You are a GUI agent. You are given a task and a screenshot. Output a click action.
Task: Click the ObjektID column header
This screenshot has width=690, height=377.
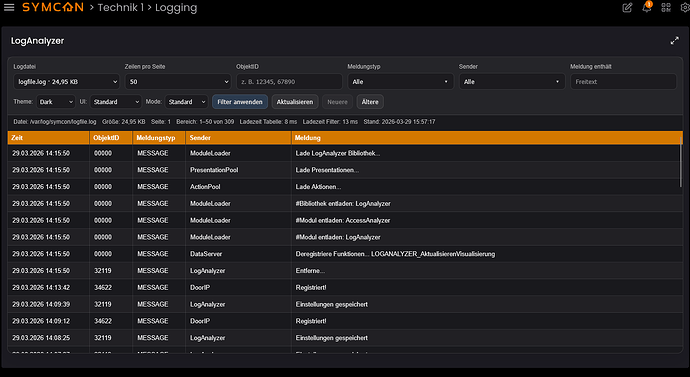[111, 138]
